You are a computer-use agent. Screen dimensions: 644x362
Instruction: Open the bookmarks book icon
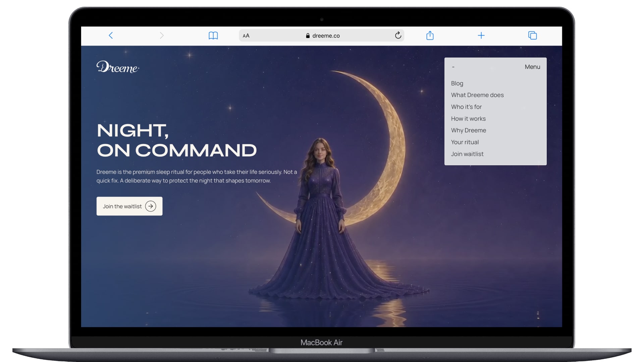click(x=213, y=36)
